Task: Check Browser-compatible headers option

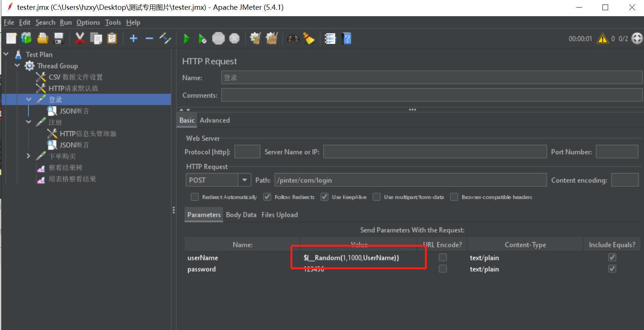Action: point(454,197)
